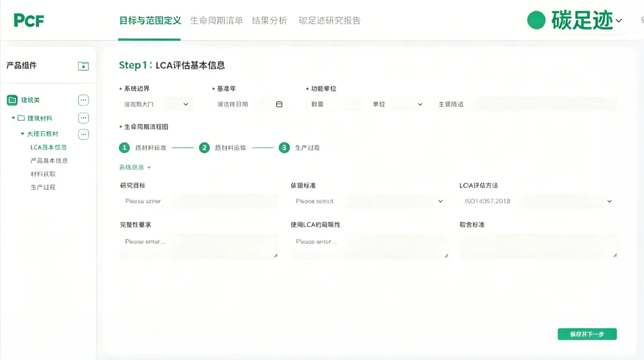Select step 3 生产过程 circle
The image size is (644, 360).
click(x=284, y=147)
